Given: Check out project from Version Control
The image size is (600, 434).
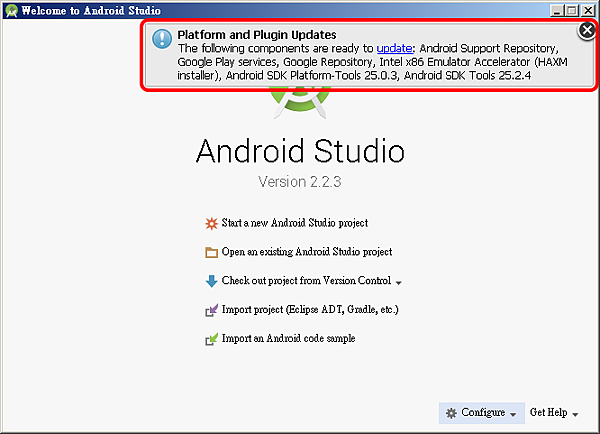Looking at the screenshot, I should click(x=306, y=281).
